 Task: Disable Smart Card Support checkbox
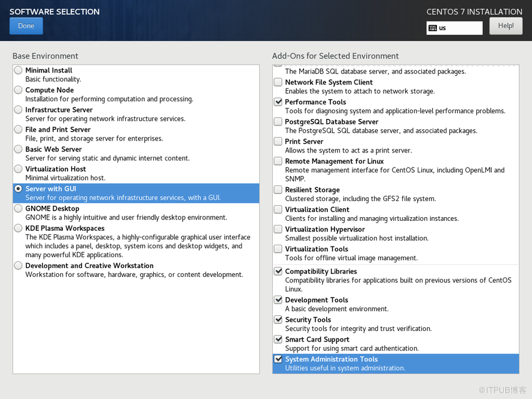point(278,340)
